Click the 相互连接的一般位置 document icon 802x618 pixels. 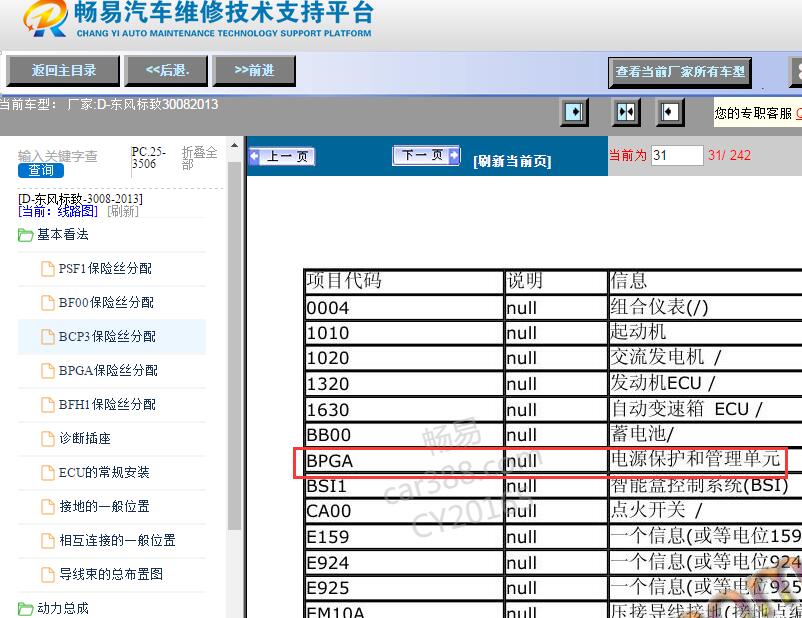pyautogui.click(x=48, y=540)
